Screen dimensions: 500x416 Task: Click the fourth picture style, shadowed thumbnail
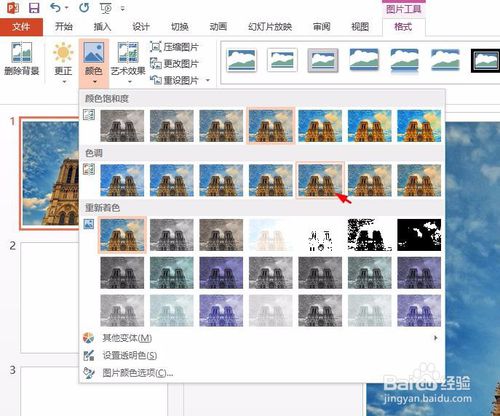coord(363,60)
